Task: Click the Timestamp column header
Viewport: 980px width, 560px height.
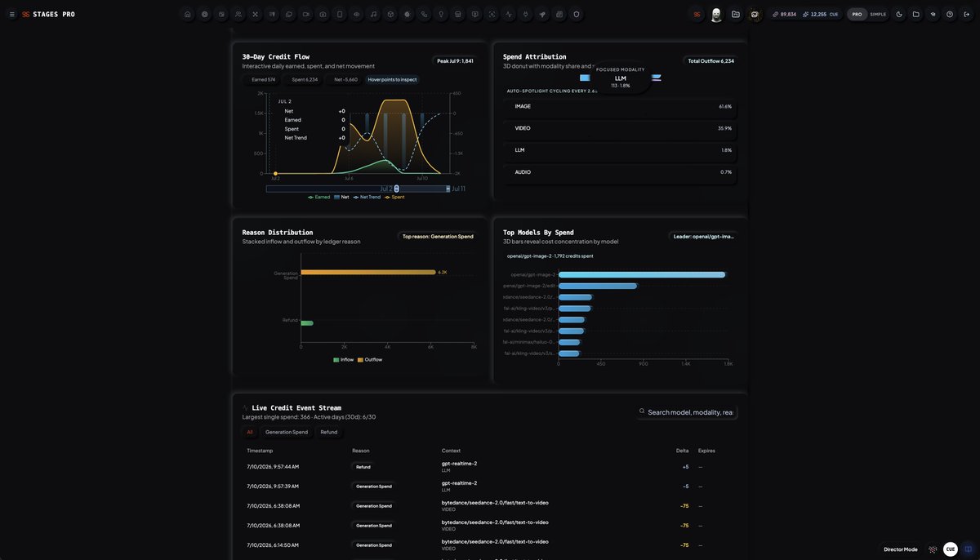Action: coord(260,451)
